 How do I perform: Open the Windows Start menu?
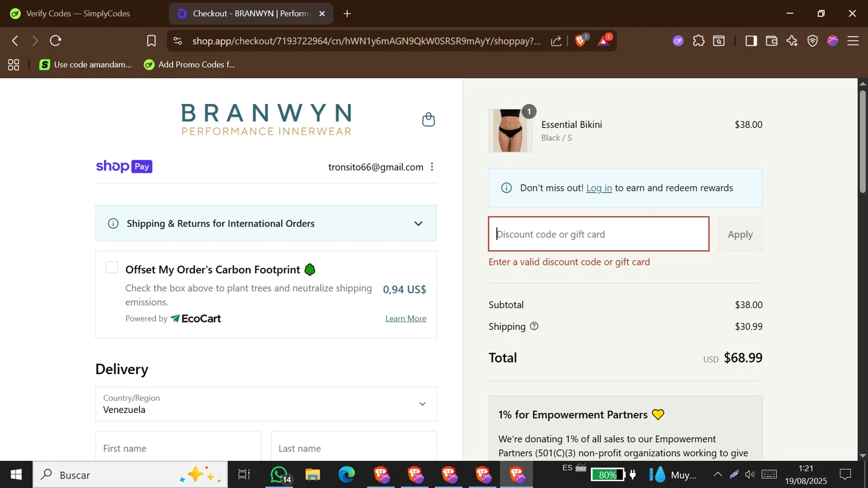[x=16, y=475]
